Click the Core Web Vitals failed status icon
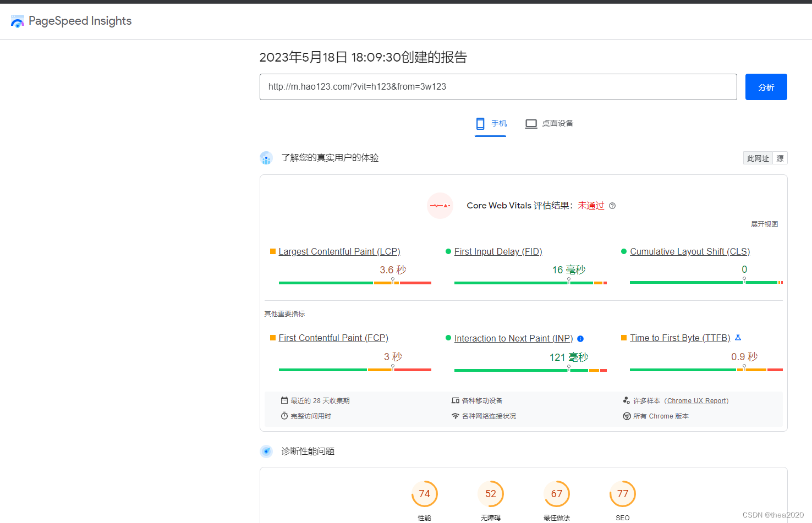Screen dimensions: 812x523 tap(440, 206)
